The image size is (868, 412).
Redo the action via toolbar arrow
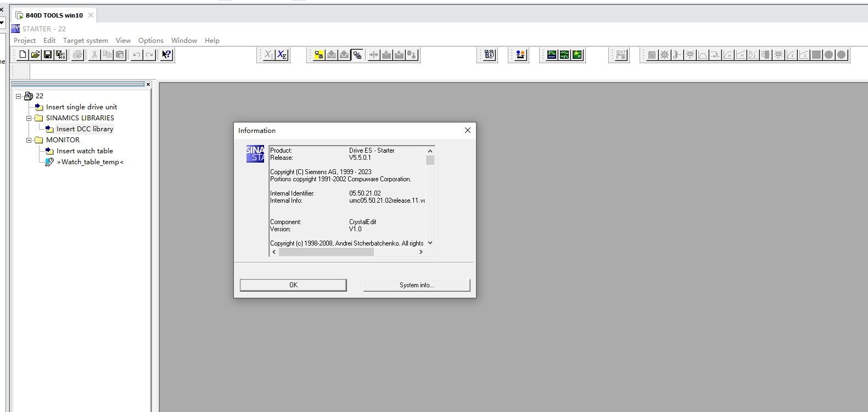(149, 54)
